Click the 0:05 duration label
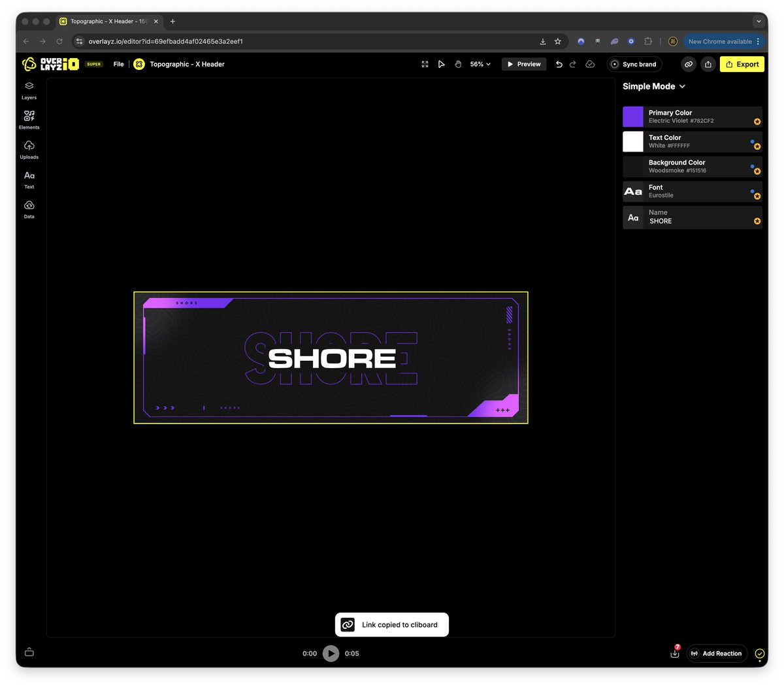The width and height of the screenshot is (784, 687). pyautogui.click(x=352, y=653)
